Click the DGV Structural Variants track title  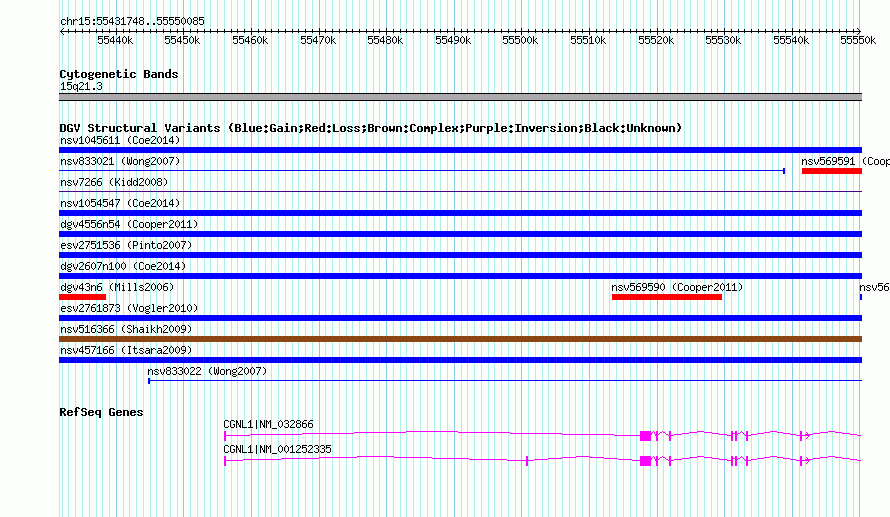click(370, 128)
